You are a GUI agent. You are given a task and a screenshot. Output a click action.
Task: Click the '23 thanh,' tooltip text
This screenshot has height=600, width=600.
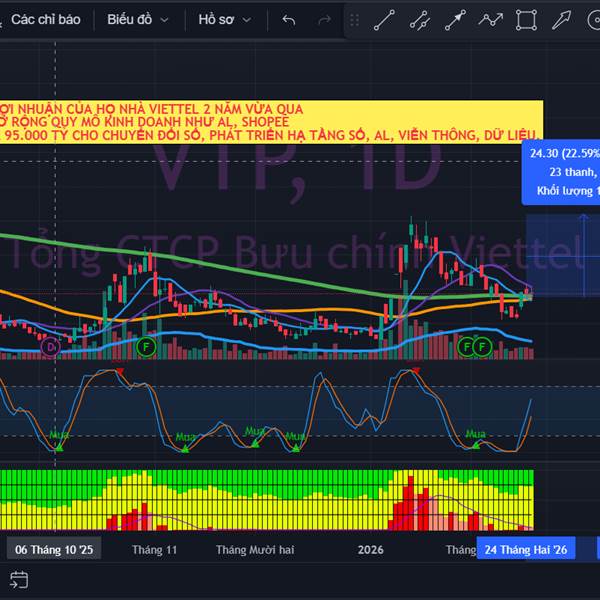pos(572,172)
